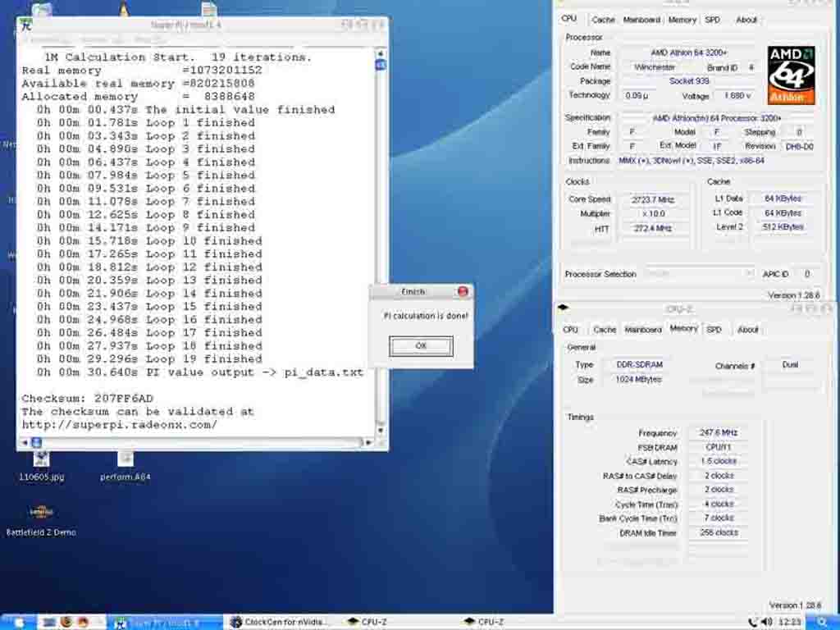Click the http://superpi.radeonx.com/ text
Viewport: 840px width, 630px height.
120,424
